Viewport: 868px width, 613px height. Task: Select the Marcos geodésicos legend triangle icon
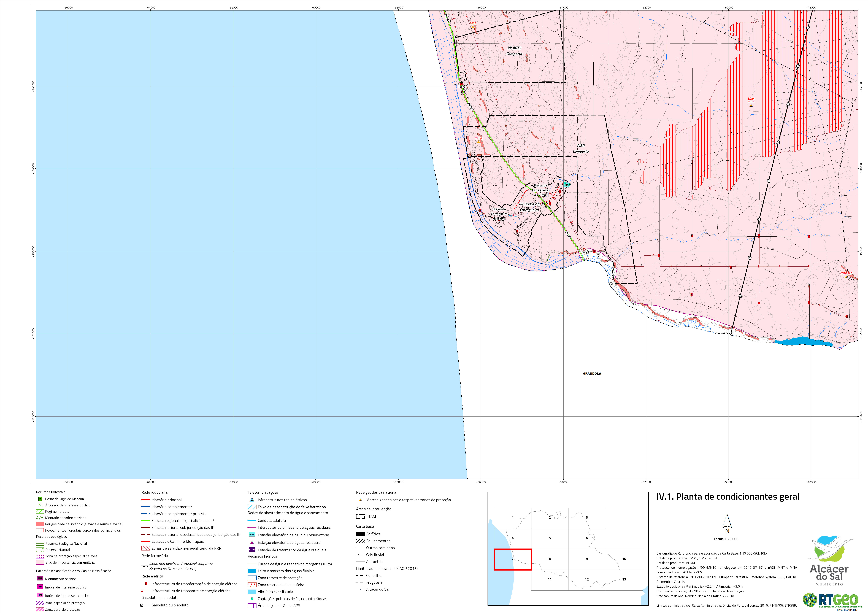point(360,500)
